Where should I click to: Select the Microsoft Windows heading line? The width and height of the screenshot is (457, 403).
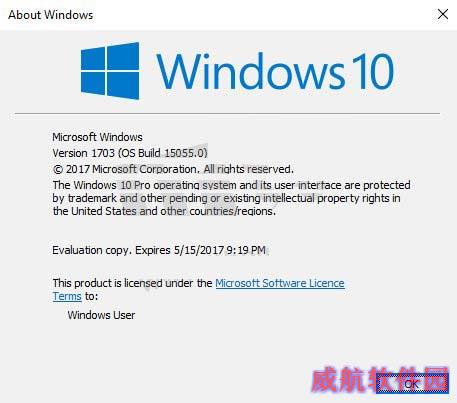[x=97, y=137]
